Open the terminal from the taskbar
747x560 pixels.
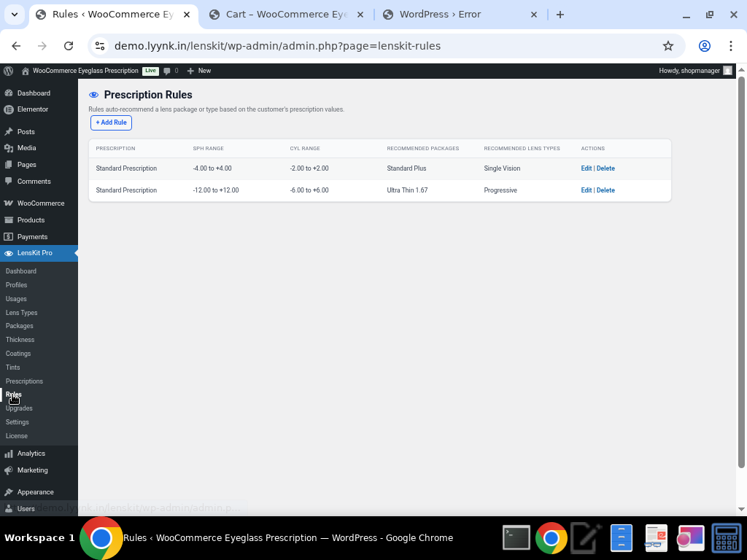(x=516, y=538)
